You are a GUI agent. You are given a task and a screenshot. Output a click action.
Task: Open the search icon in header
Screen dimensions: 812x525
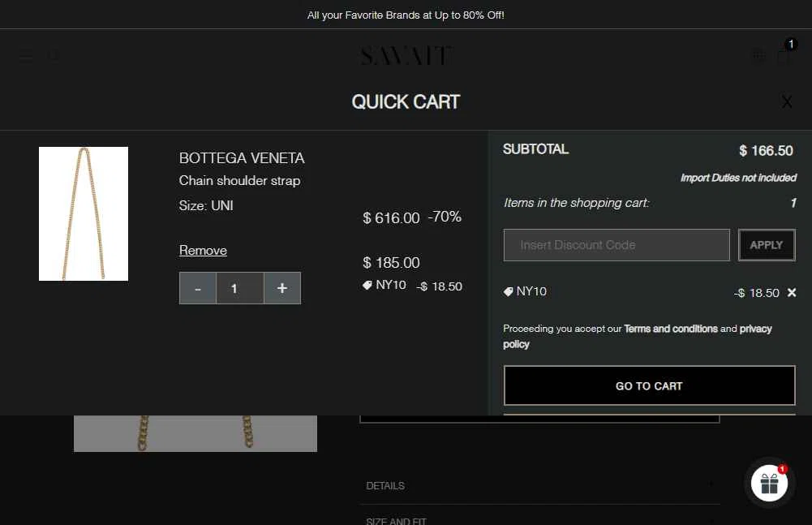point(54,55)
